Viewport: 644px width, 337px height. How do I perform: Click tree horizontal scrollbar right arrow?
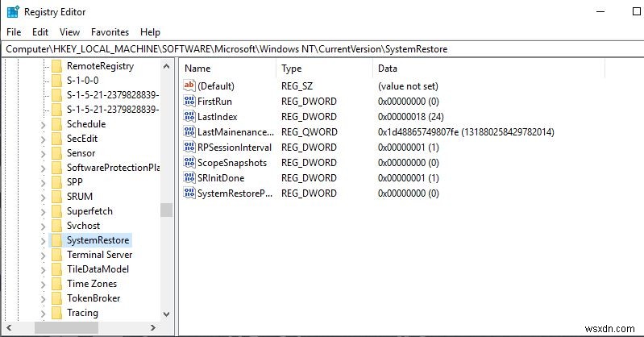click(153, 327)
